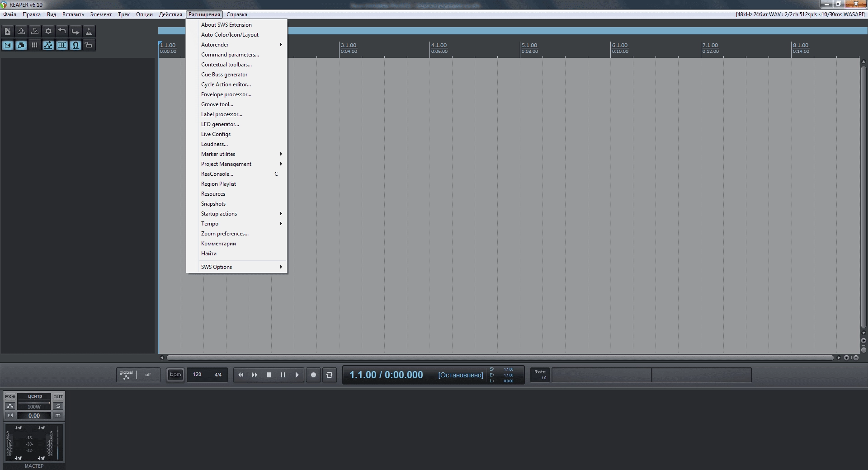Image resolution: width=868 pixels, height=470 pixels.
Task: Select the Комментарии entry
Action: (x=236, y=244)
